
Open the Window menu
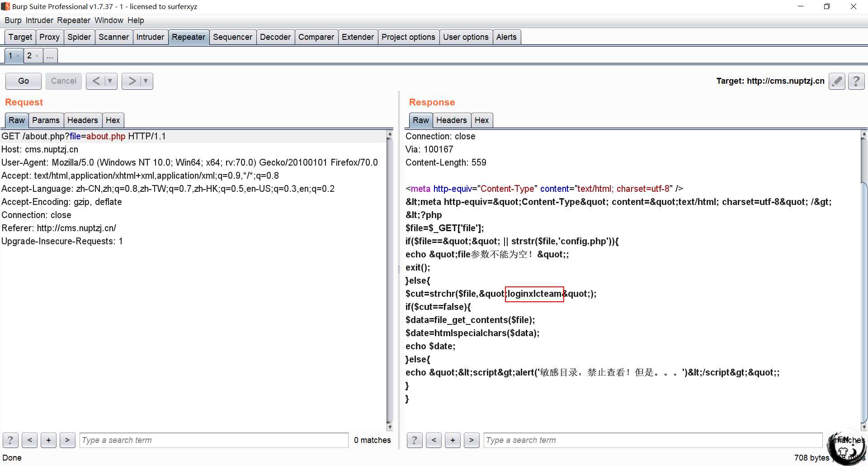109,20
